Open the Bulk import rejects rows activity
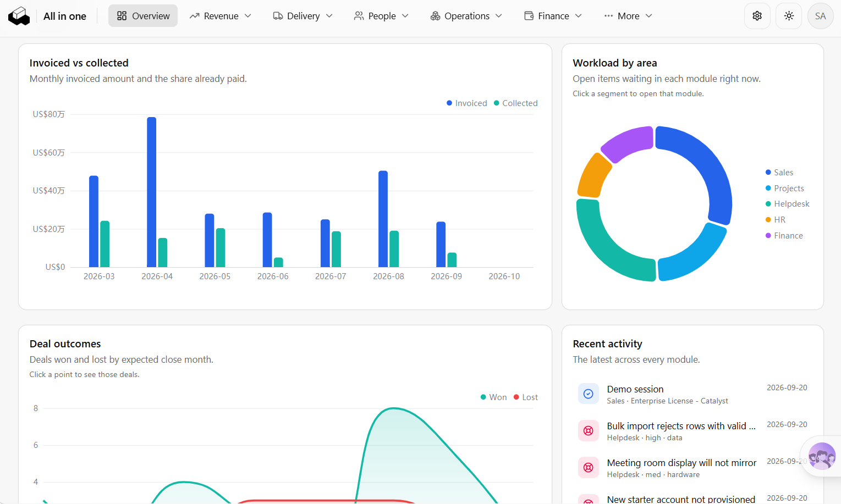 point(692,431)
